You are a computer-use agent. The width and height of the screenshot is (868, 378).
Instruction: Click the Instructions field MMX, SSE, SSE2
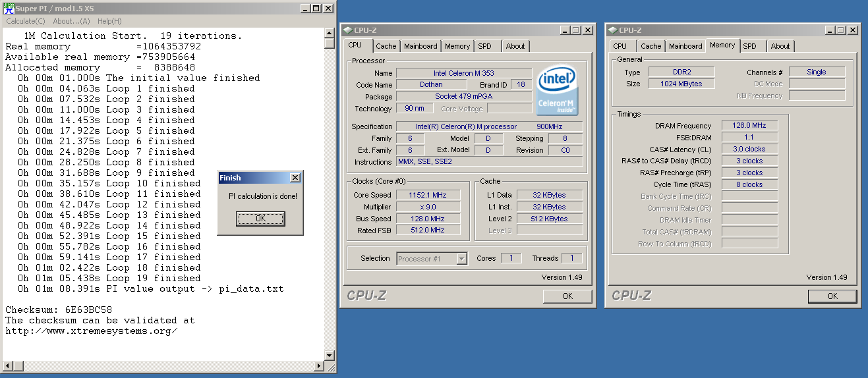pos(489,162)
